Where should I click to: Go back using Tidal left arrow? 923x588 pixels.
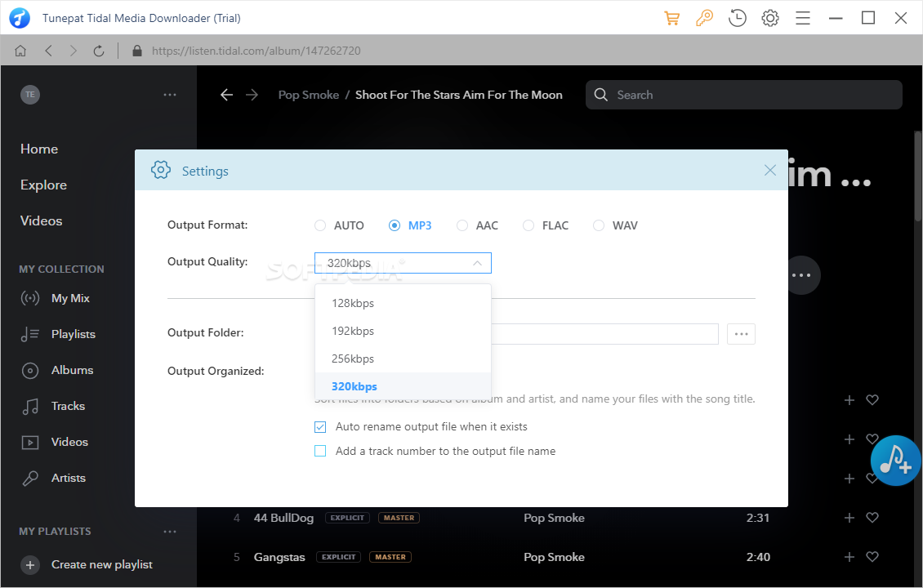tap(226, 95)
